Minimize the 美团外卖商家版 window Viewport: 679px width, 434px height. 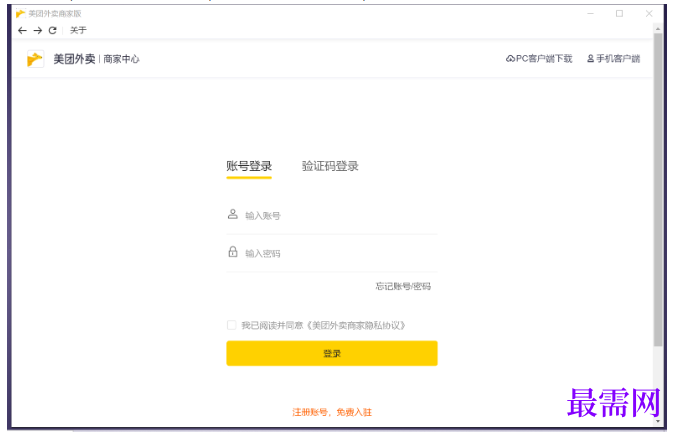590,14
